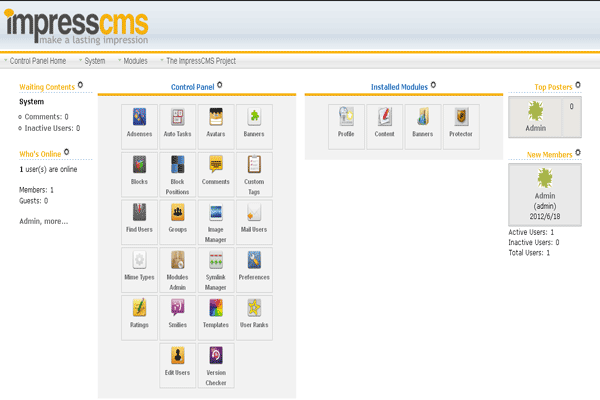The width and height of the screenshot is (600, 400).
Task: Click the Admin, more... link
Action: pos(44,221)
